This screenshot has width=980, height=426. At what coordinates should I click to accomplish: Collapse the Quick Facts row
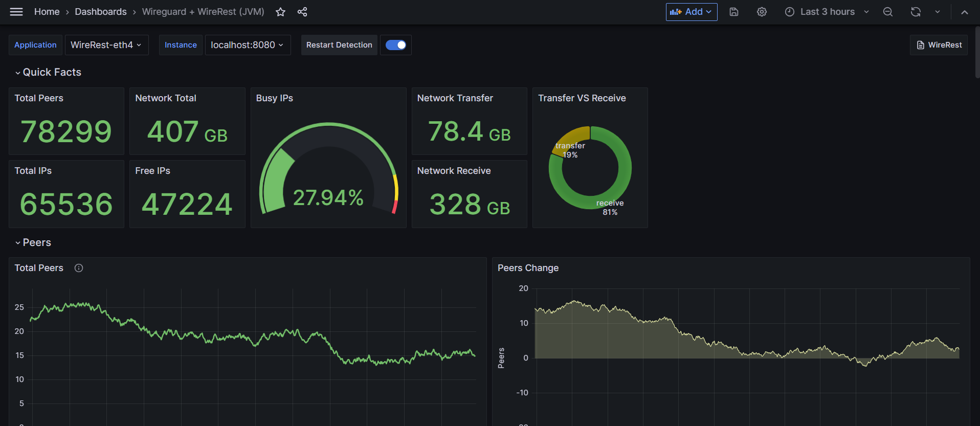[x=48, y=72]
